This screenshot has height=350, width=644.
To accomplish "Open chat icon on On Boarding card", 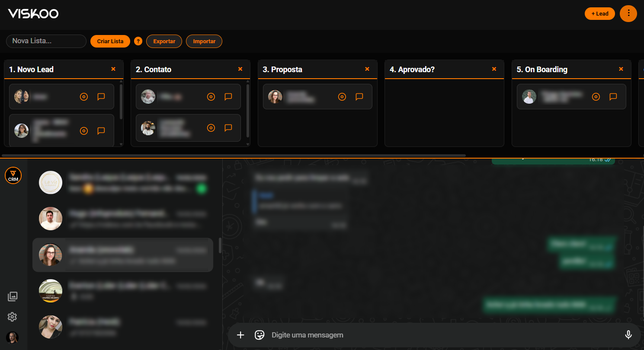I will [613, 97].
